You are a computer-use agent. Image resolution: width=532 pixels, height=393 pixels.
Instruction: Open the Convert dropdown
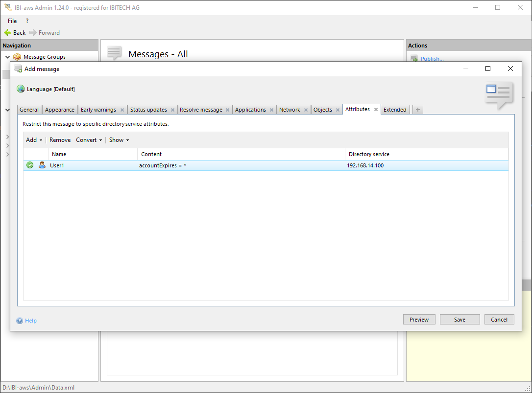tap(89, 140)
